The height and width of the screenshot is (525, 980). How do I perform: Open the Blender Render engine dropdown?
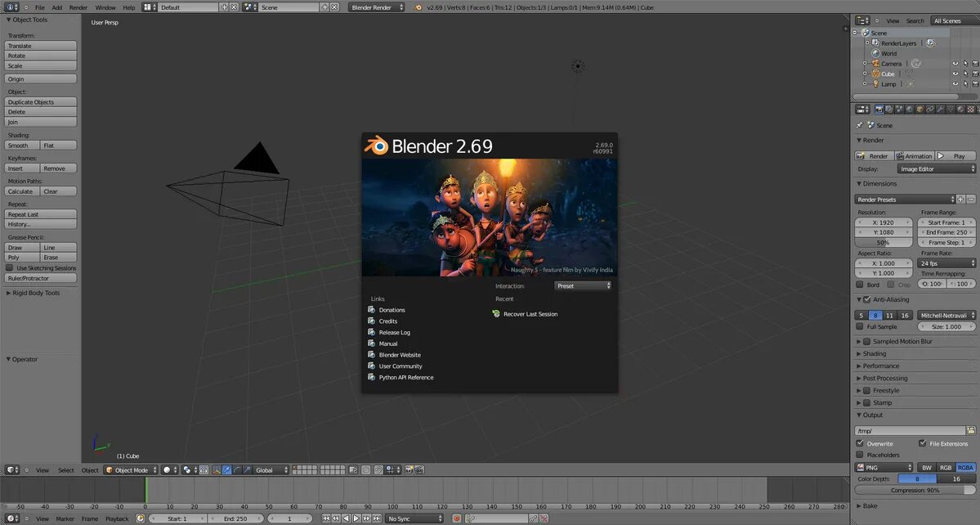(x=377, y=7)
